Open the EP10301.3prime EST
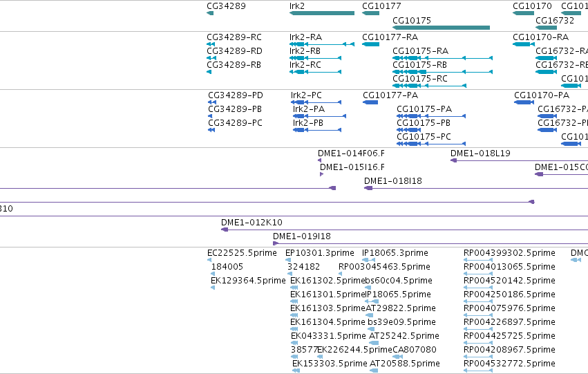This screenshot has height=374, width=588. 319,253
